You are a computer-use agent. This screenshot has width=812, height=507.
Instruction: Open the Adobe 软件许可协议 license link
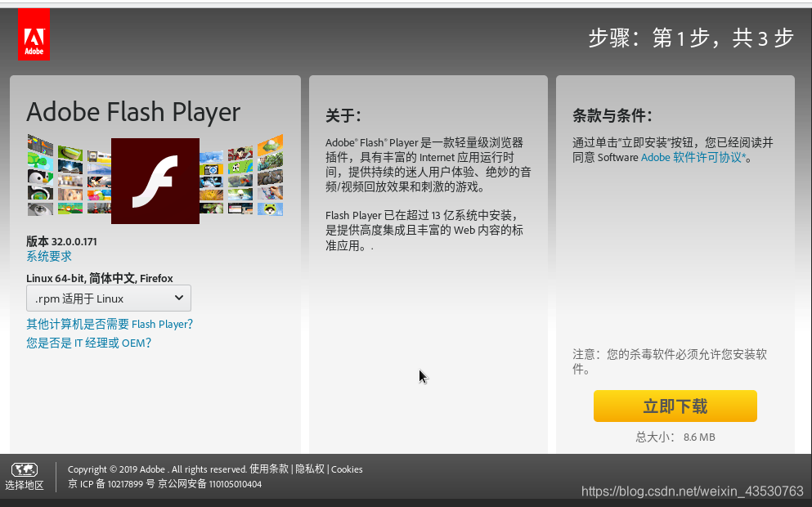coord(694,158)
